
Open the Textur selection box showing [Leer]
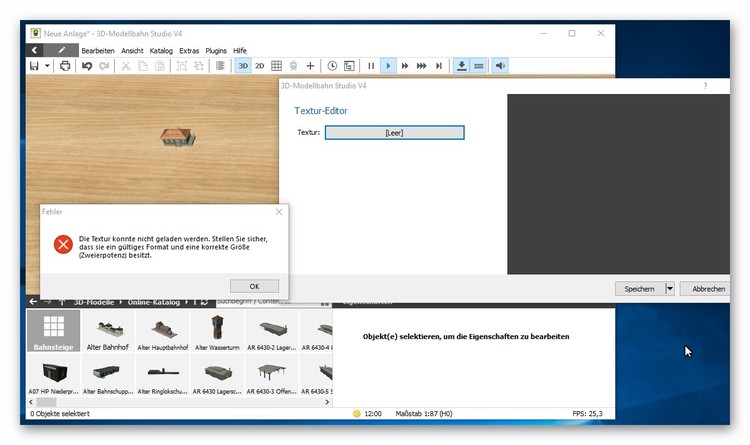click(394, 132)
